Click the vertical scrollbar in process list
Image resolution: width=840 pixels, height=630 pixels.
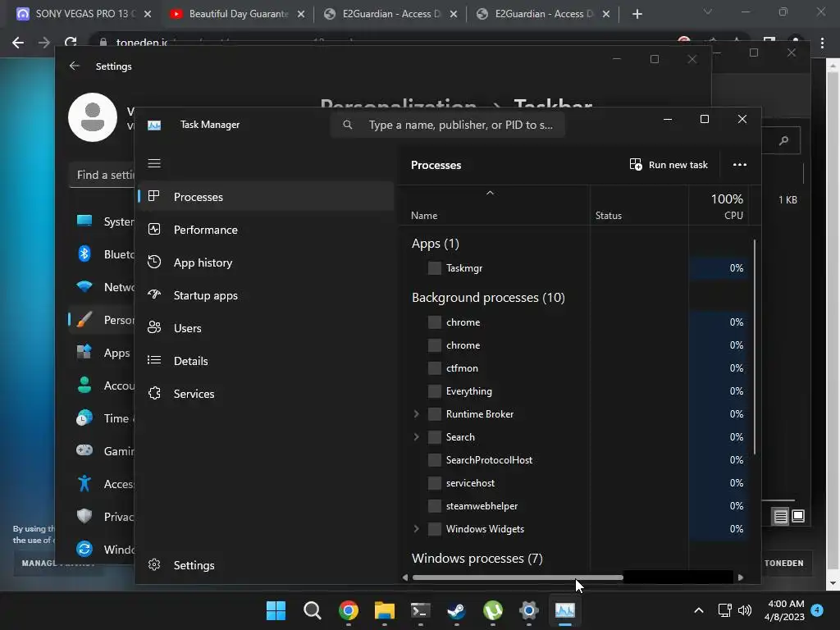coord(755,347)
